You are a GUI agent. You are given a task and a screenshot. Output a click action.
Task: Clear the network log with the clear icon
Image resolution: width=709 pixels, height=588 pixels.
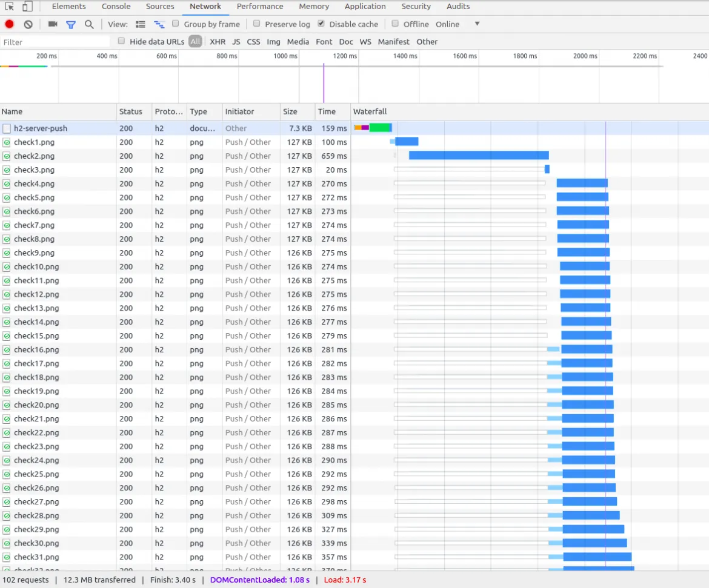(x=28, y=24)
